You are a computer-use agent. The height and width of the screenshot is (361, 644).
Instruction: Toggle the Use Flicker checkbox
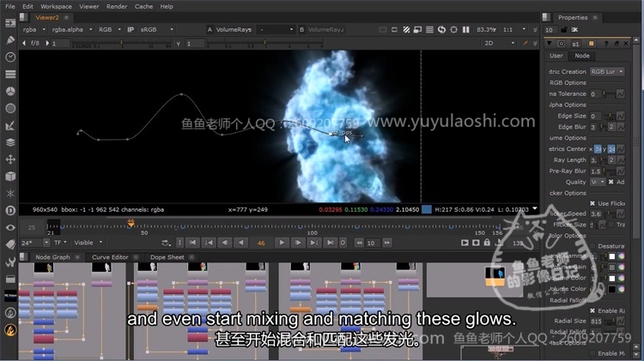tap(592, 203)
